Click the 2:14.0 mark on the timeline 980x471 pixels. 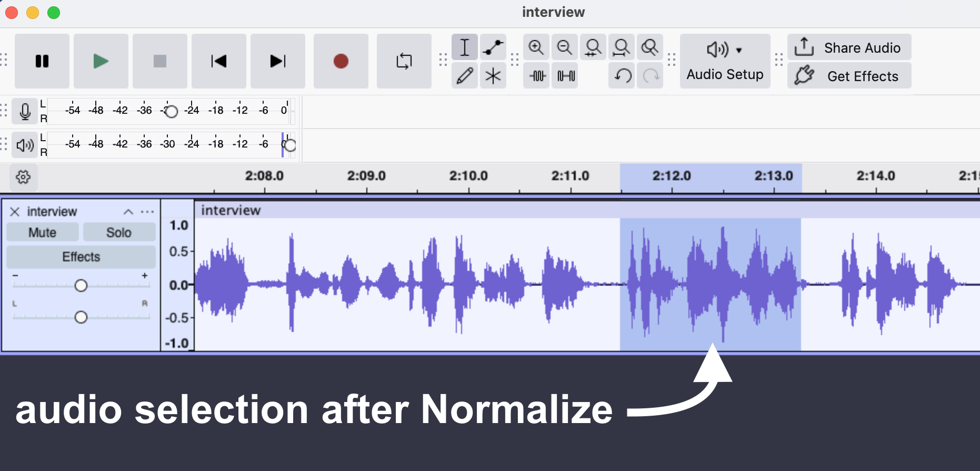click(876, 176)
